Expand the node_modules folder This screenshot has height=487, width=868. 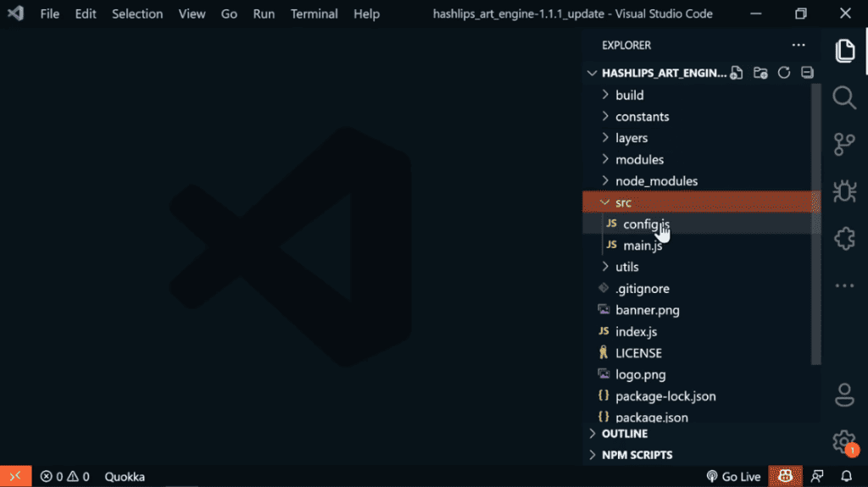[701, 181]
